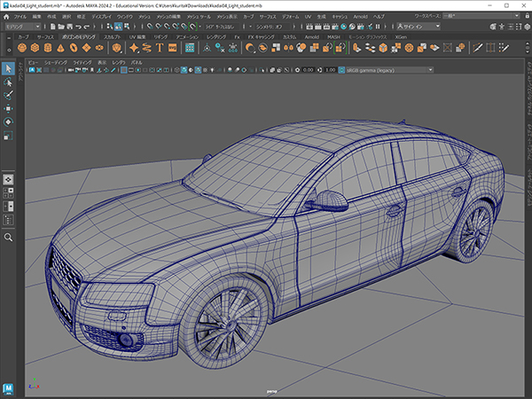
Task: Select the four-pane layout button in sidebar
Action: point(8,193)
